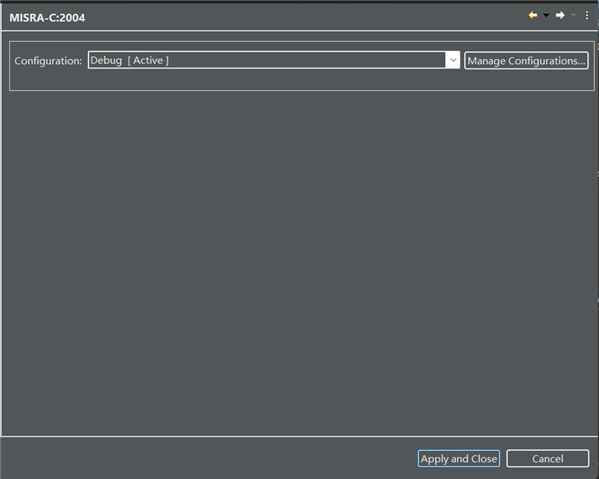Click the MISRA-C:2004 page title
Screen dimensions: 599x479
tap(47, 18)
